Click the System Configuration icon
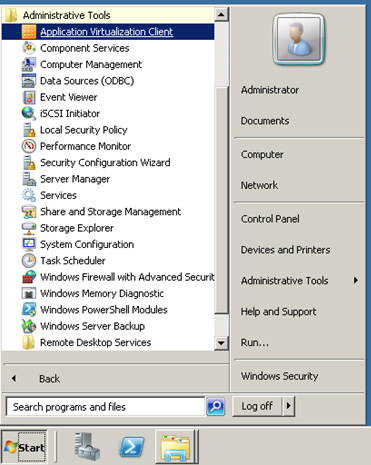 [x=29, y=244]
